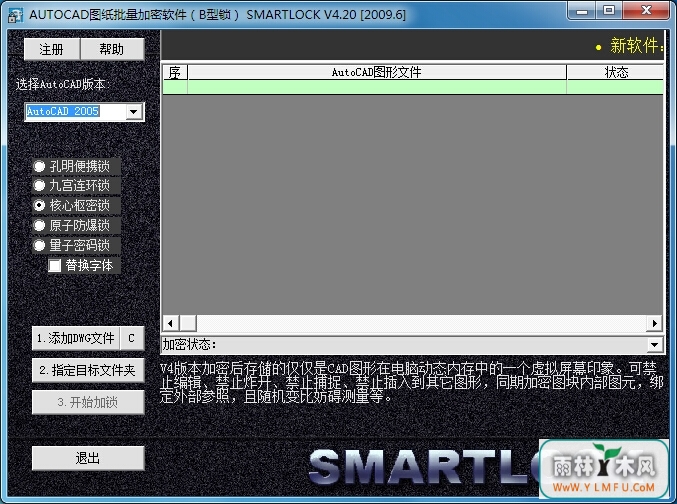This screenshot has height=504, width=677.
Task: Open the 帮助 help button
Action: (x=112, y=49)
